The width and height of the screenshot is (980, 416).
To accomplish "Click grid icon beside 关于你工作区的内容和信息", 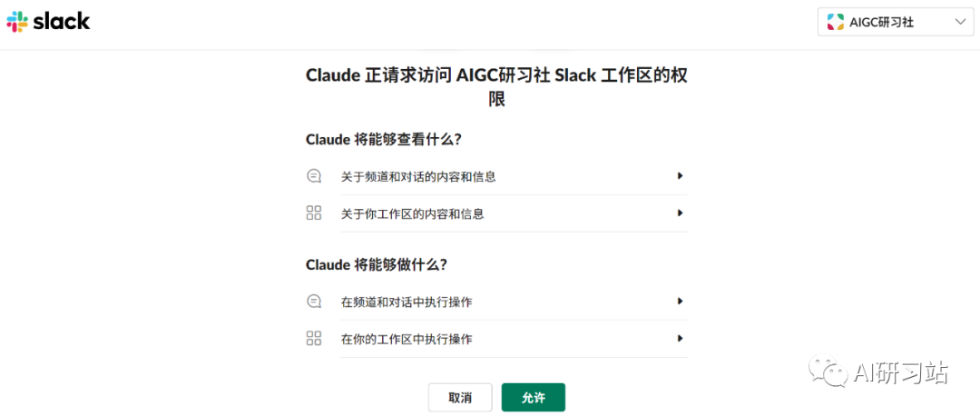I will click(314, 213).
